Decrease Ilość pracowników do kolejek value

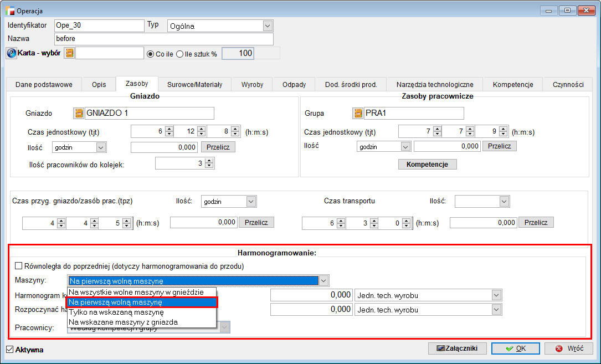click(x=209, y=166)
